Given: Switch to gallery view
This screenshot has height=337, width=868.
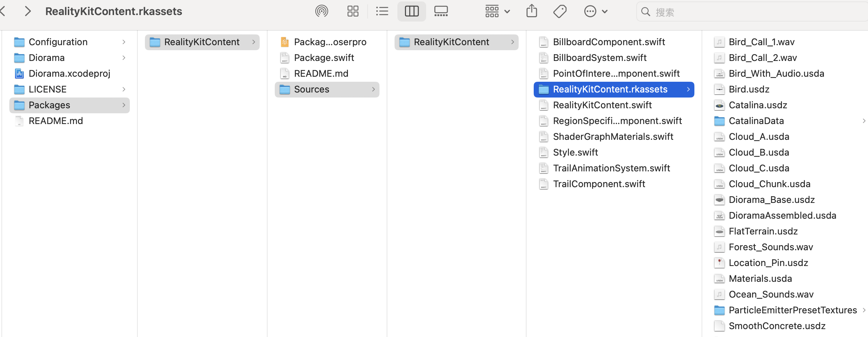Looking at the screenshot, I should coord(441,11).
